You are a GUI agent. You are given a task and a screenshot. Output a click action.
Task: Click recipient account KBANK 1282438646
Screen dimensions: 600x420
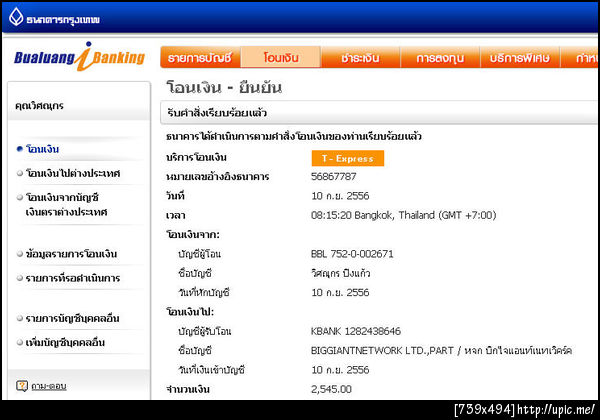[x=356, y=331]
